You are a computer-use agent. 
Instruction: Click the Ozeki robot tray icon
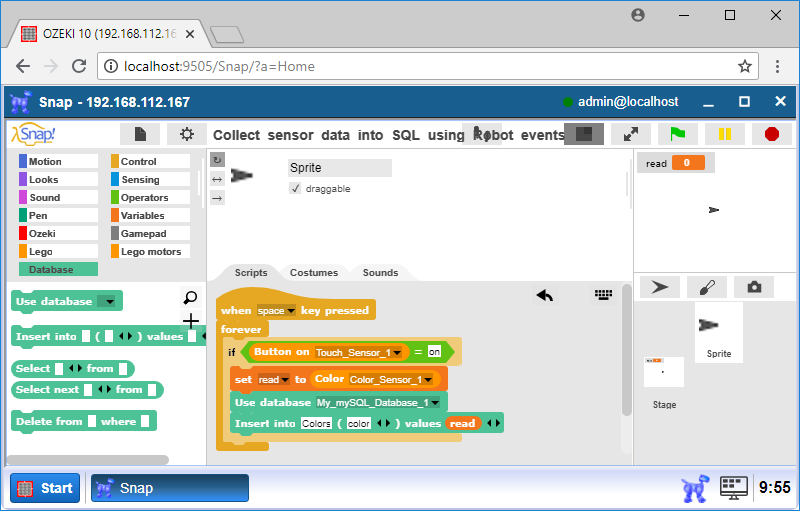[x=695, y=488]
